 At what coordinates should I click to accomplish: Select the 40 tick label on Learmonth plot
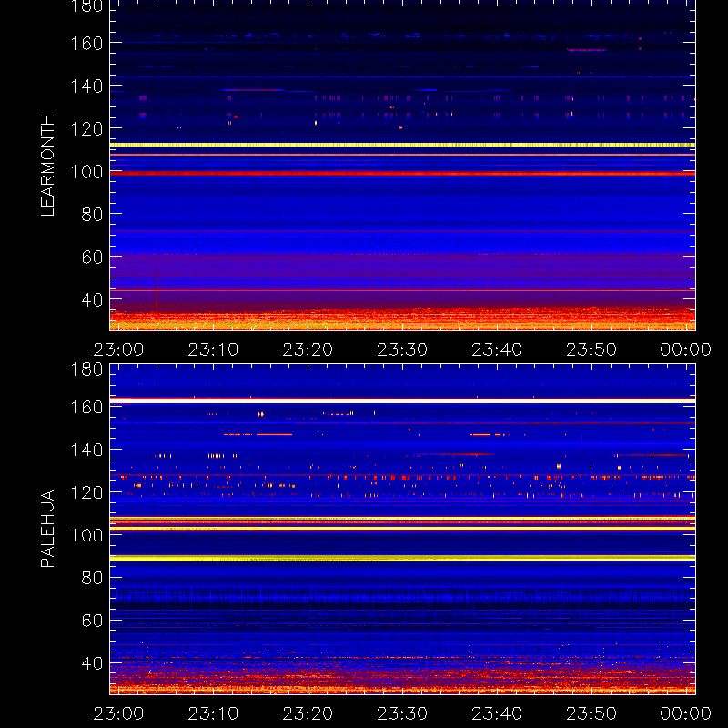pyautogui.click(x=92, y=300)
